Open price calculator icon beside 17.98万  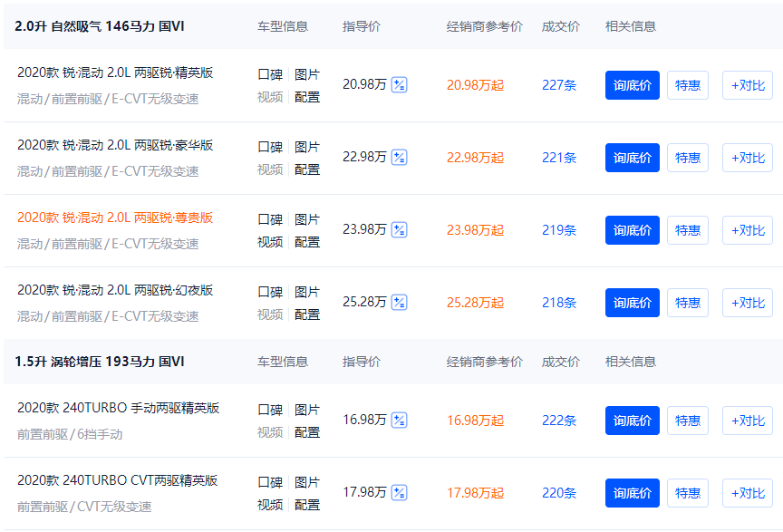tap(399, 492)
